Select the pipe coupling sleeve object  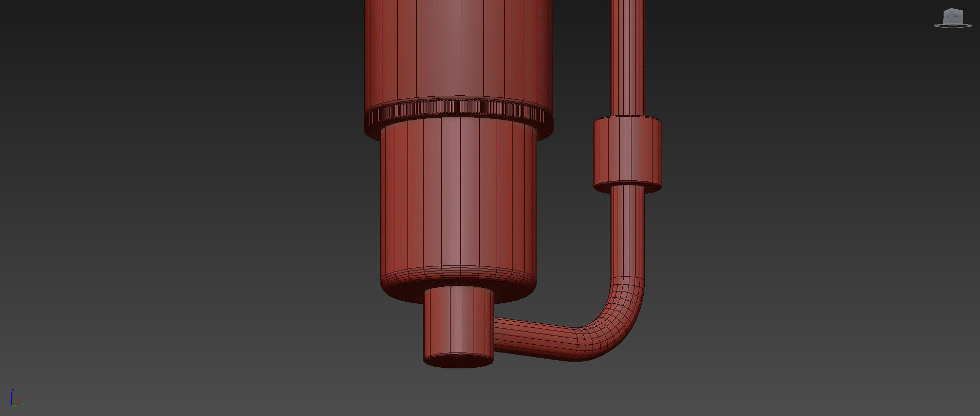coord(627,155)
